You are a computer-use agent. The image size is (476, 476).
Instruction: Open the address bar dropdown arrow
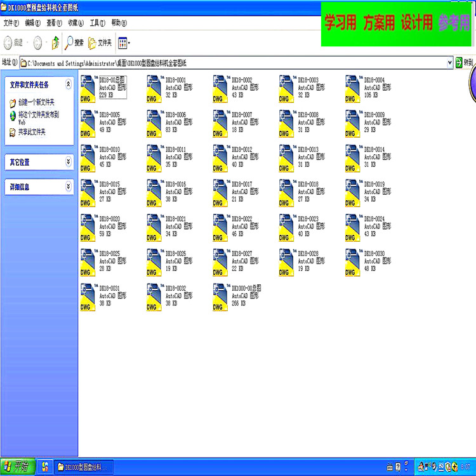(x=449, y=63)
